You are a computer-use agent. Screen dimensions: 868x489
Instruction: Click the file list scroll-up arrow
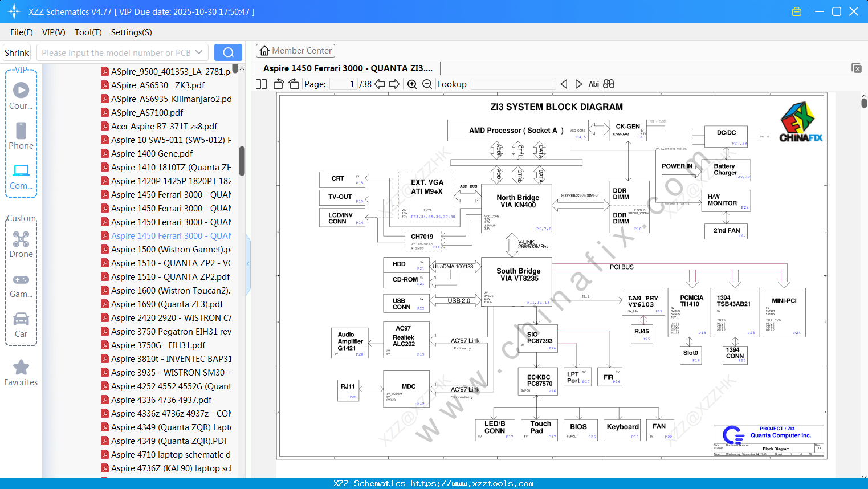[x=242, y=69]
